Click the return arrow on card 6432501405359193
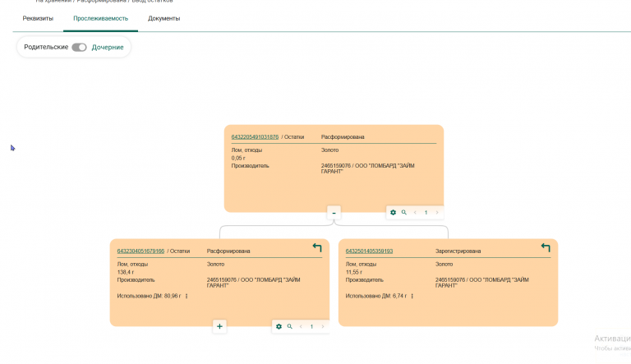 546,247
